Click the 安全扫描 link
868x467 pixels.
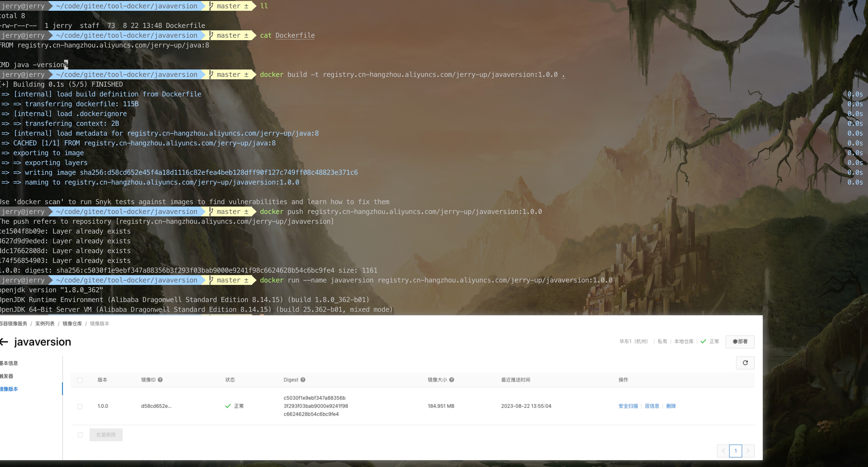pos(628,406)
